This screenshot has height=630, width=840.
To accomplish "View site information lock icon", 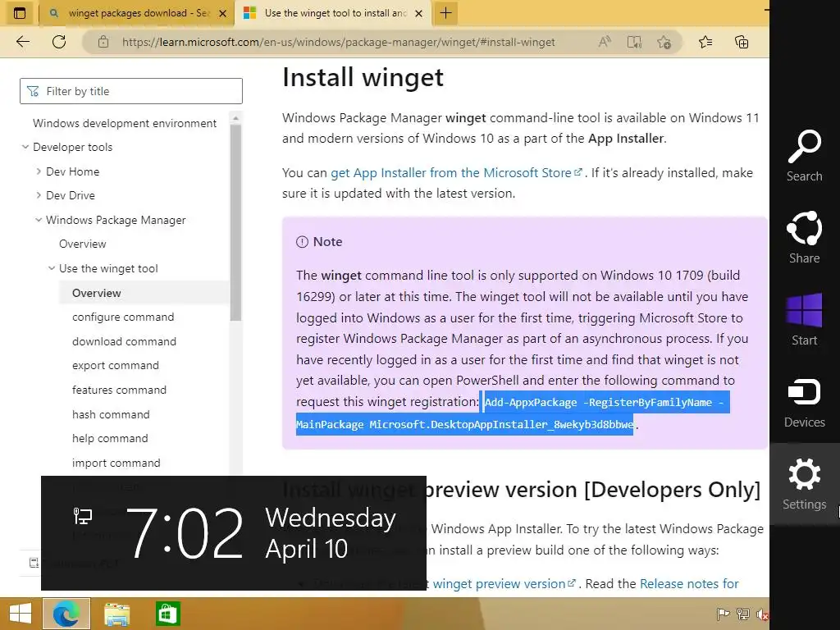I will coord(103,42).
